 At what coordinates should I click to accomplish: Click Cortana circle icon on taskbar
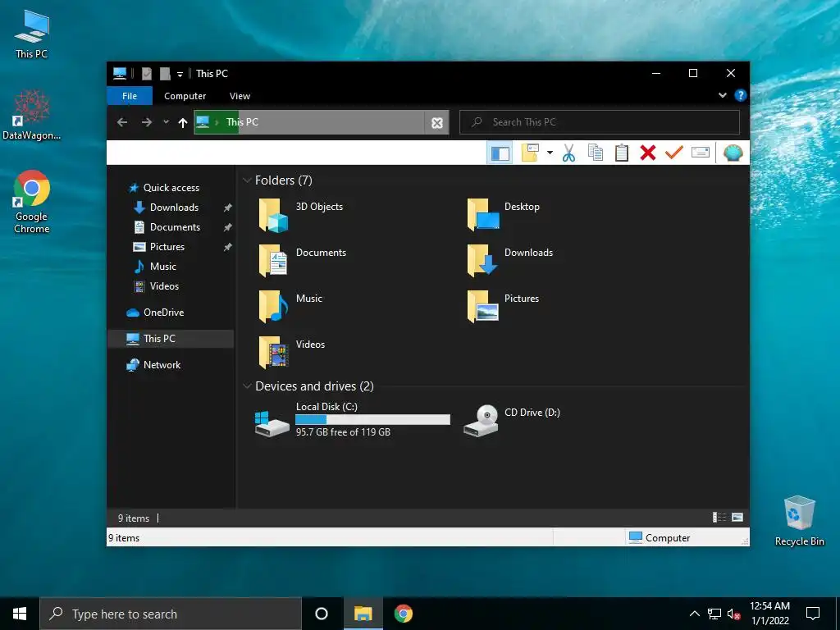coord(322,614)
